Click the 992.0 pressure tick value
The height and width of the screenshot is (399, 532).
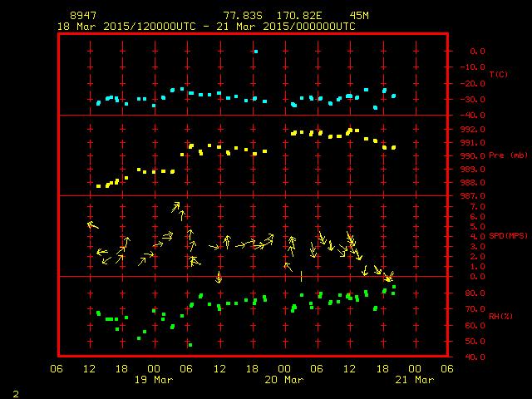click(x=473, y=130)
